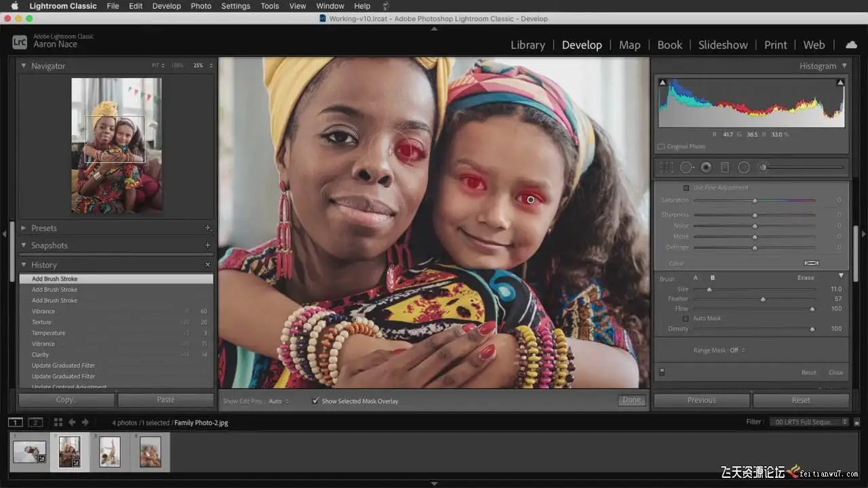The image size is (868, 488).
Task: Click the Copy... button
Action: pyautogui.click(x=66, y=400)
